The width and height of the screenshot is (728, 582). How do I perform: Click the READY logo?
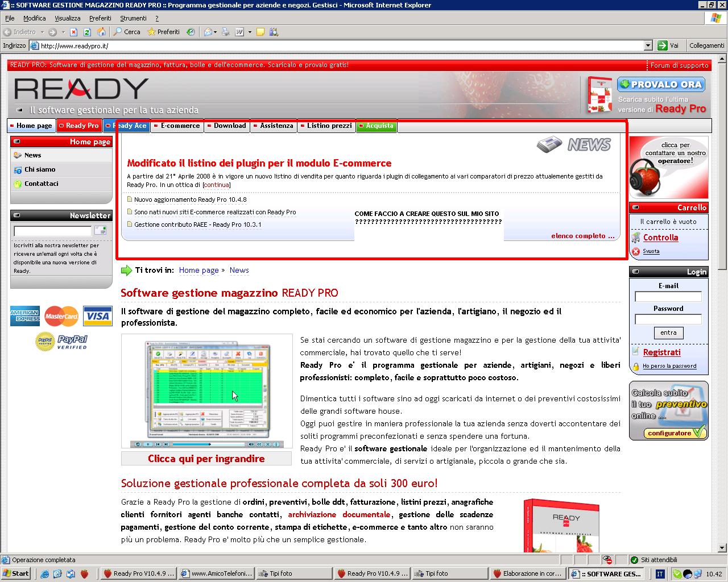point(81,89)
